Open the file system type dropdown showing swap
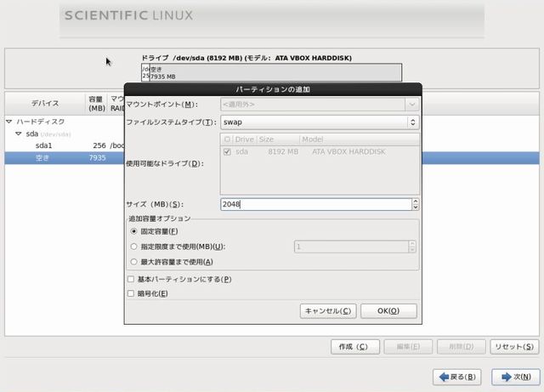The width and height of the screenshot is (544, 392). 318,122
